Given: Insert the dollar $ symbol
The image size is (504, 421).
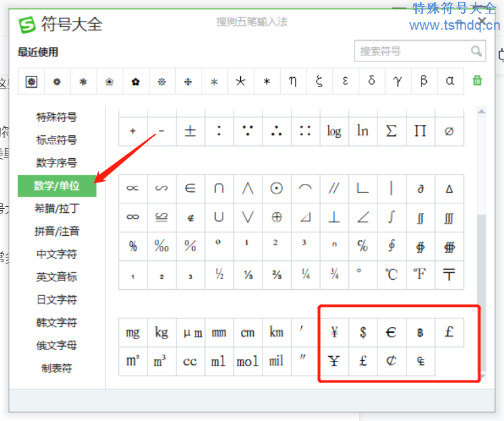Looking at the screenshot, I should (x=363, y=332).
